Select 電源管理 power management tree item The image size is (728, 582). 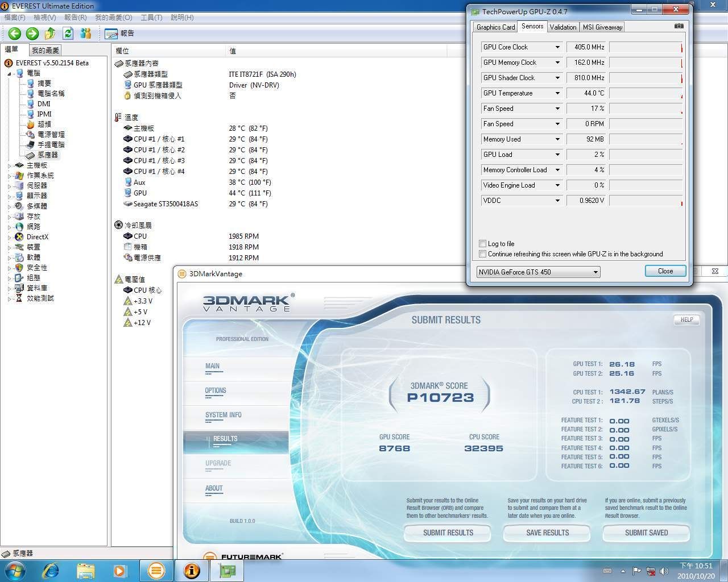51,134
